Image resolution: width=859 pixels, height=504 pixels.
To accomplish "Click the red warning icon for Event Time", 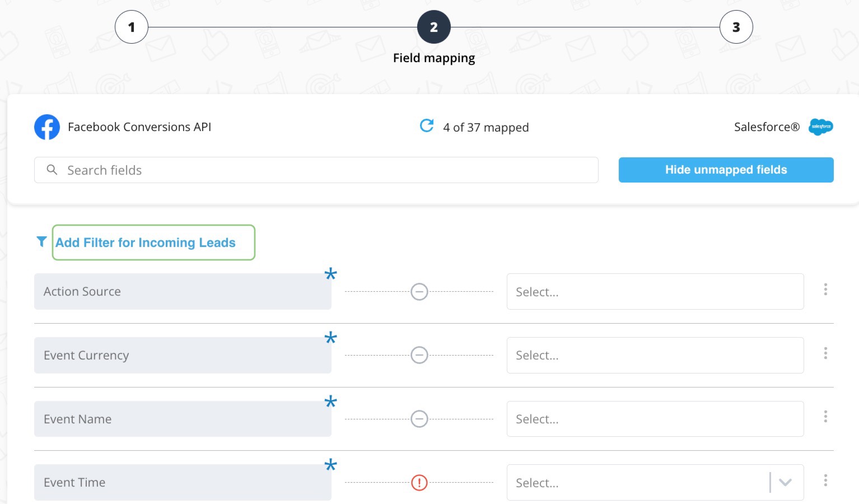I will [x=419, y=482].
